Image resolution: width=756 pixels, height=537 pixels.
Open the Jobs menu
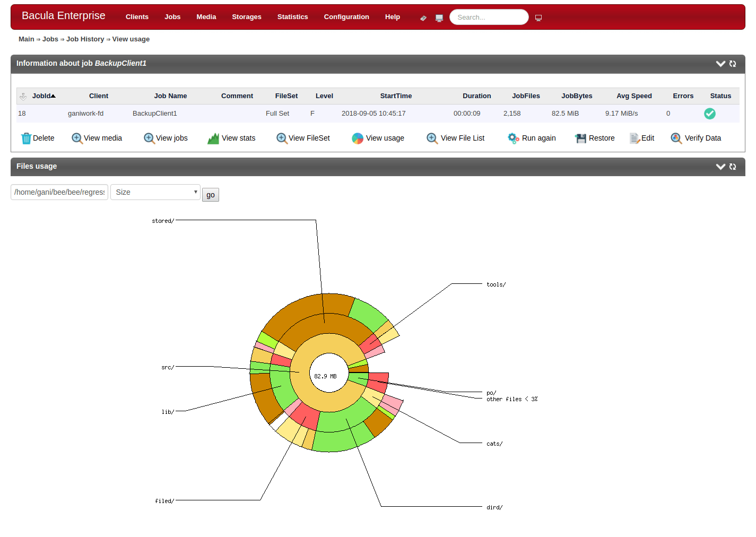(172, 17)
